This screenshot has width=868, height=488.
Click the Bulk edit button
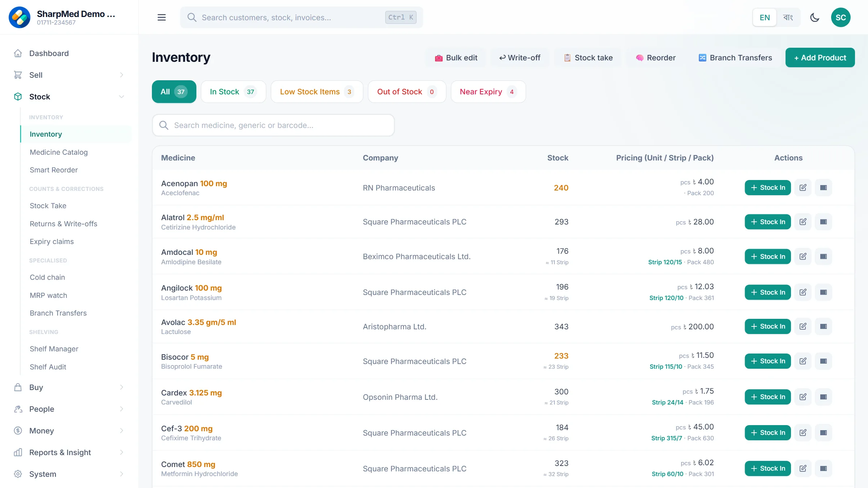(456, 58)
